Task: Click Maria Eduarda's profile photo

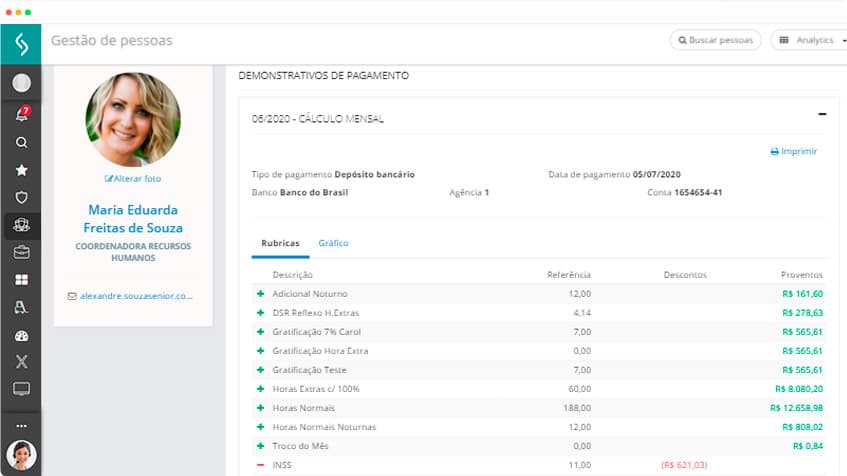Action: [133, 119]
